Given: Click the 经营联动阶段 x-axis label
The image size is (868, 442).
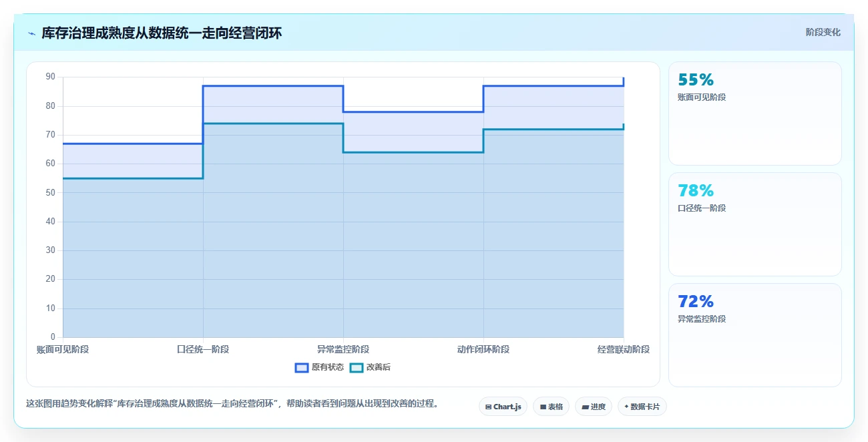Looking at the screenshot, I should point(624,349).
